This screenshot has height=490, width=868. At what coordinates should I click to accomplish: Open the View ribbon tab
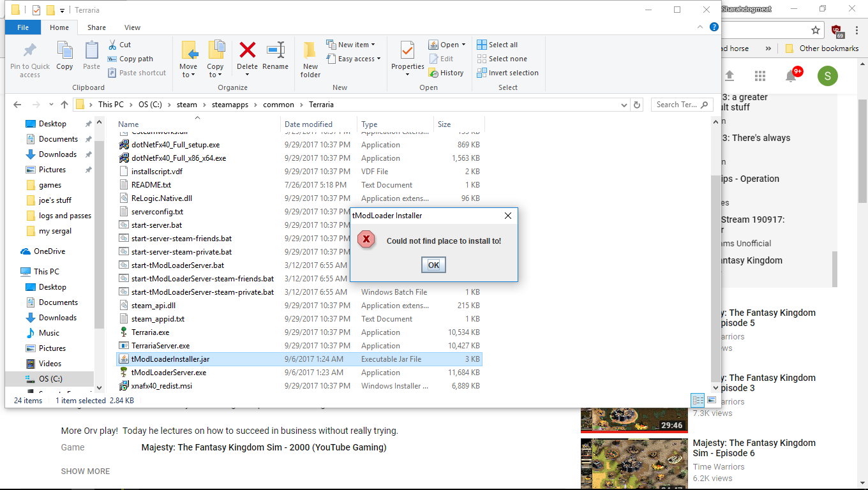point(132,27)
